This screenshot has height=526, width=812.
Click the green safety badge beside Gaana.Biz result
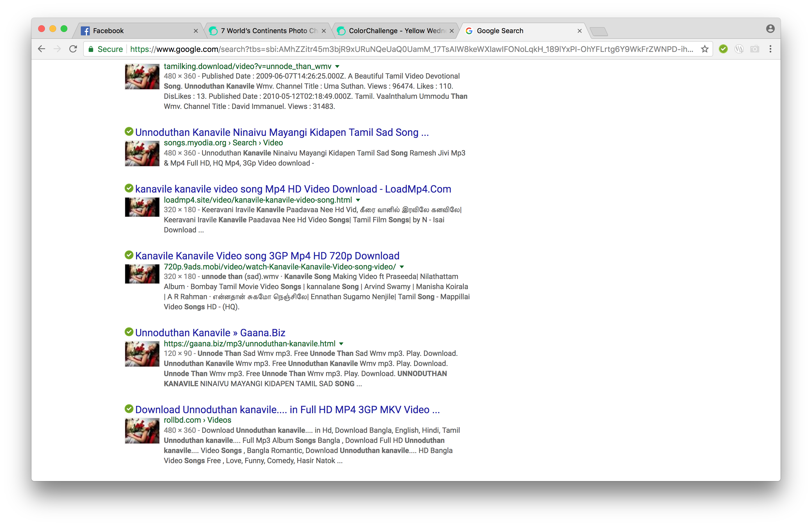(x=129, y=332)
